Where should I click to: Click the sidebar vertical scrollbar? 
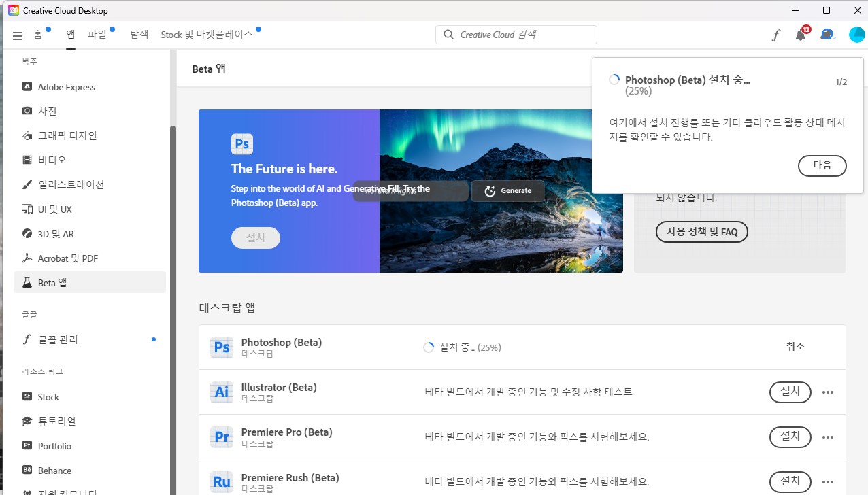click(173, 310)
